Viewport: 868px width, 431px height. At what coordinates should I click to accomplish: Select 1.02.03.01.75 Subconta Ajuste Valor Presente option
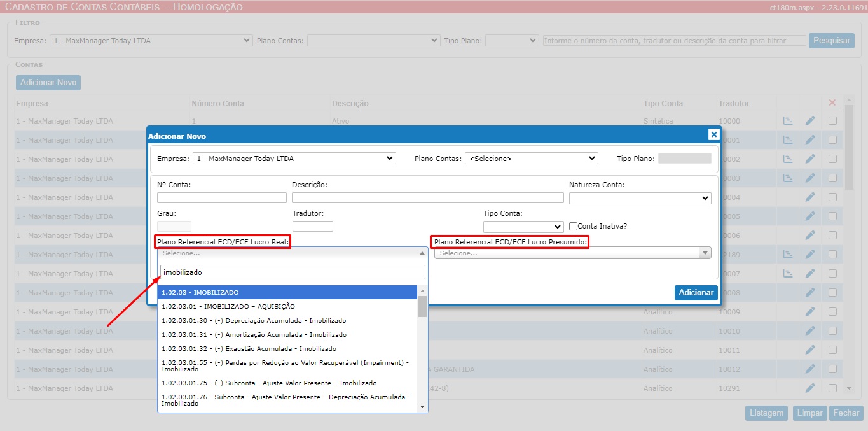[x=287, y=383]
